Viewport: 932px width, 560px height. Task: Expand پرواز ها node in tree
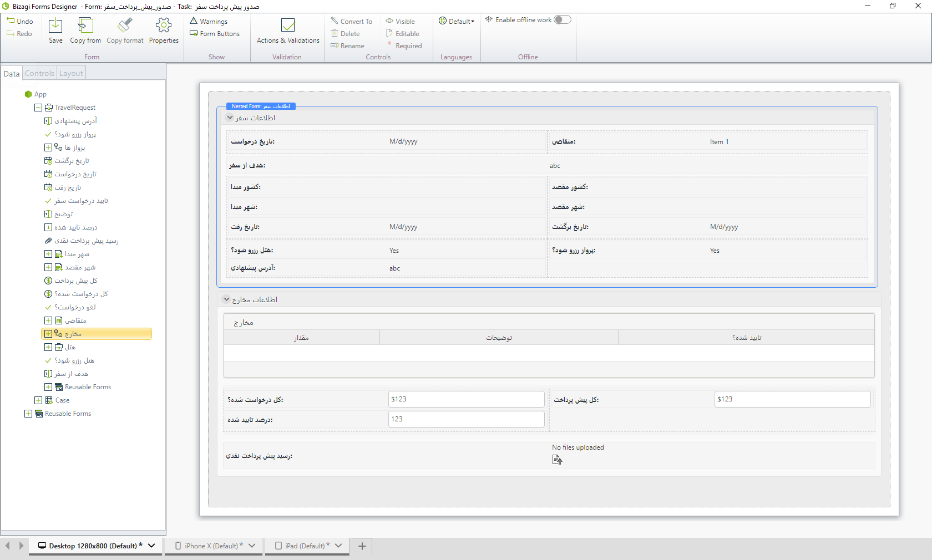tap(48, 147)
